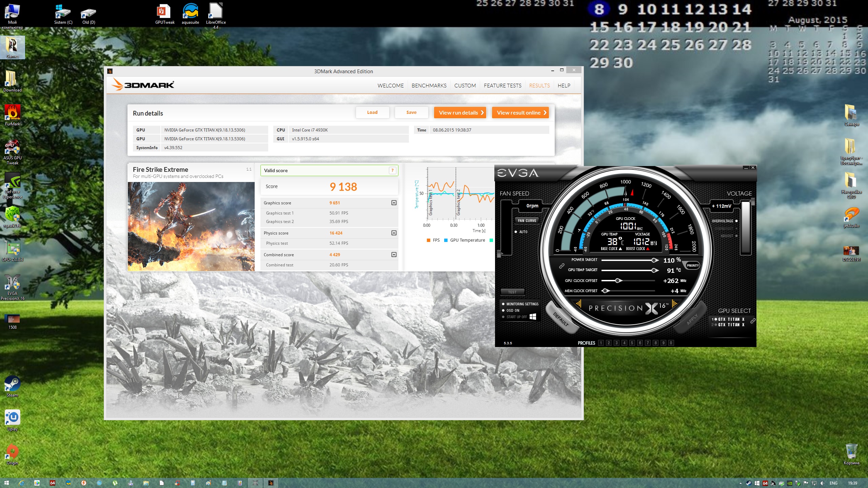868x488 pixels.
Task: Toggle the OSD ON option
Action: click(504, 310)
